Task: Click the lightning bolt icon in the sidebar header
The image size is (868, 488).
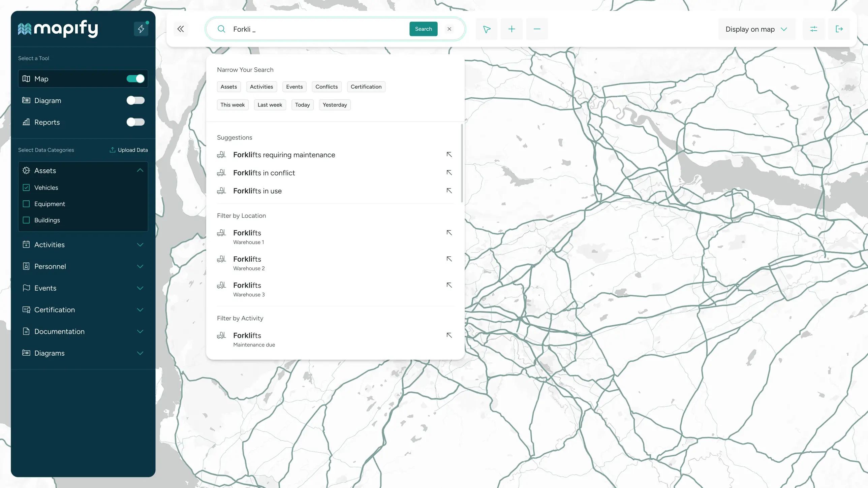Action: [x=141, y=29]
